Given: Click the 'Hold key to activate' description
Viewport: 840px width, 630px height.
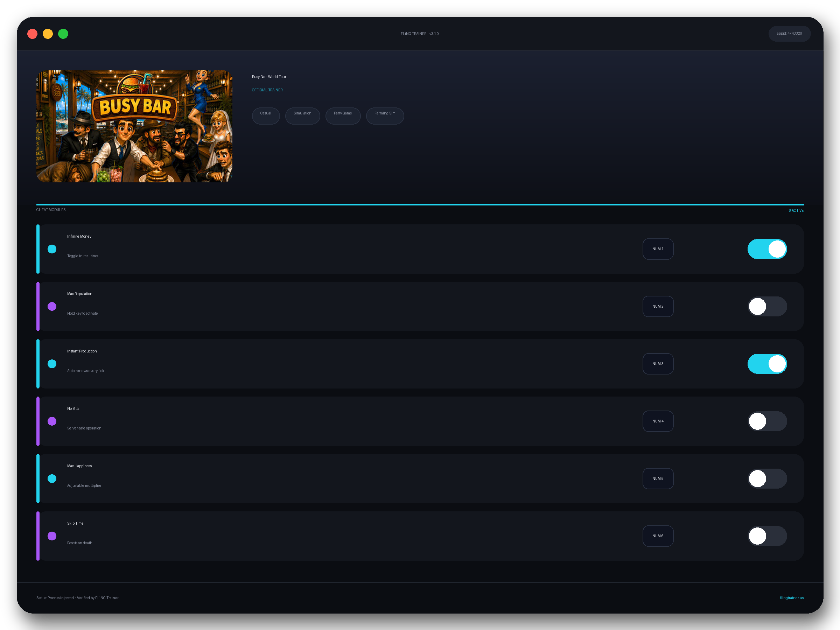Looking at the screenshot, I should [x=82, y=313].
